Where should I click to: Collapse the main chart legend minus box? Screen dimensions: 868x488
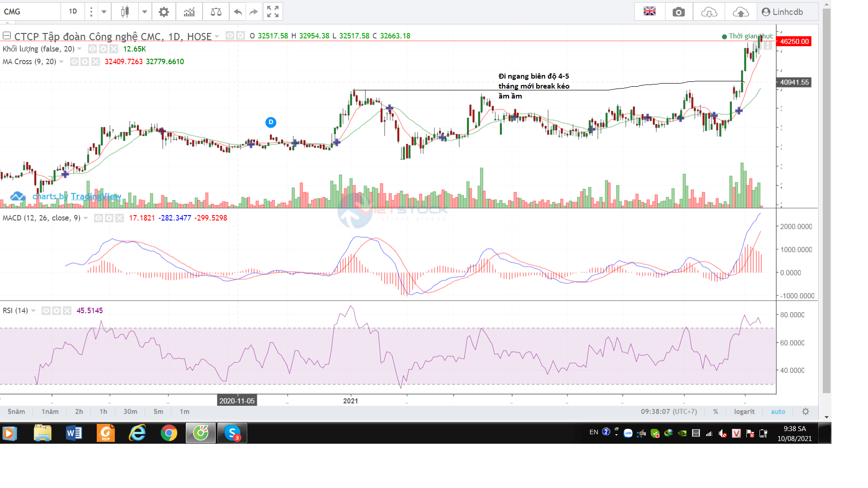click(7, 36)
